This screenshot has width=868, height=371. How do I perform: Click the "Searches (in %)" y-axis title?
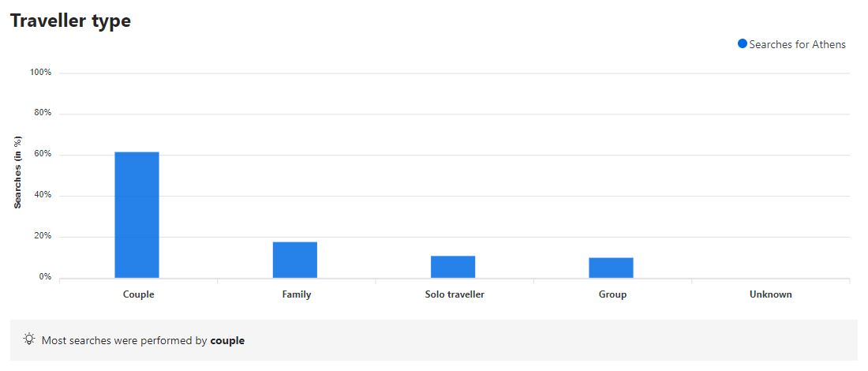[17, 172]
